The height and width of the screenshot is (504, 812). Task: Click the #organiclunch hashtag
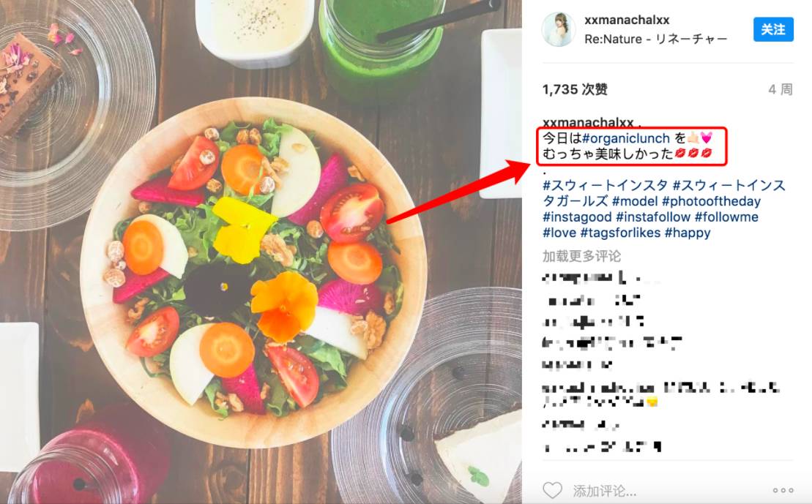click(625, 138)
